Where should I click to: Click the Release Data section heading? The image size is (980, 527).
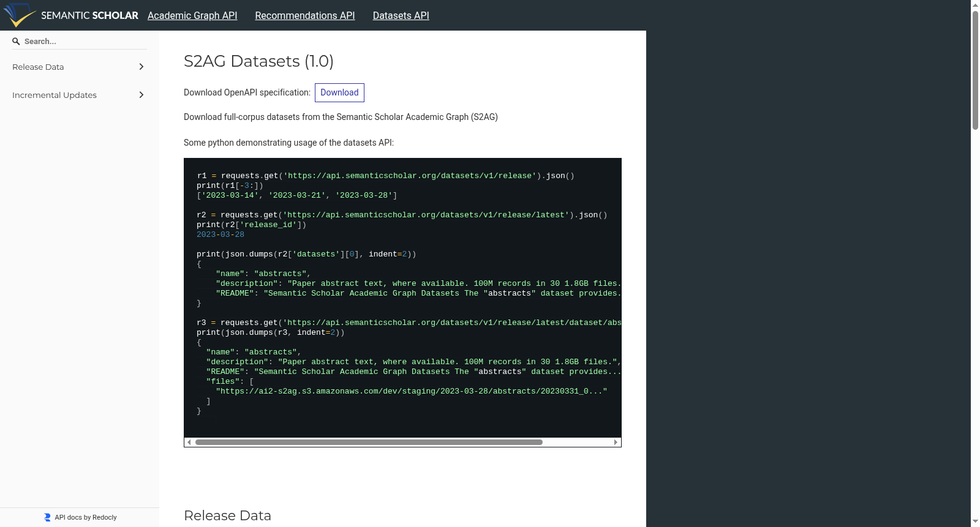click(227, 515)
